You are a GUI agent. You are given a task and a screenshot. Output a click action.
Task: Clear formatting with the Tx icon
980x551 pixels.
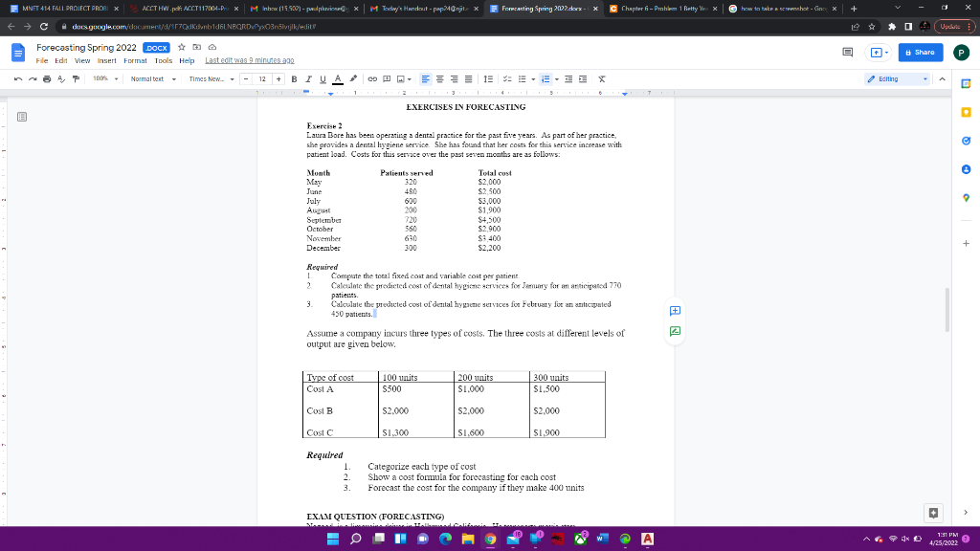coord(603,77)
